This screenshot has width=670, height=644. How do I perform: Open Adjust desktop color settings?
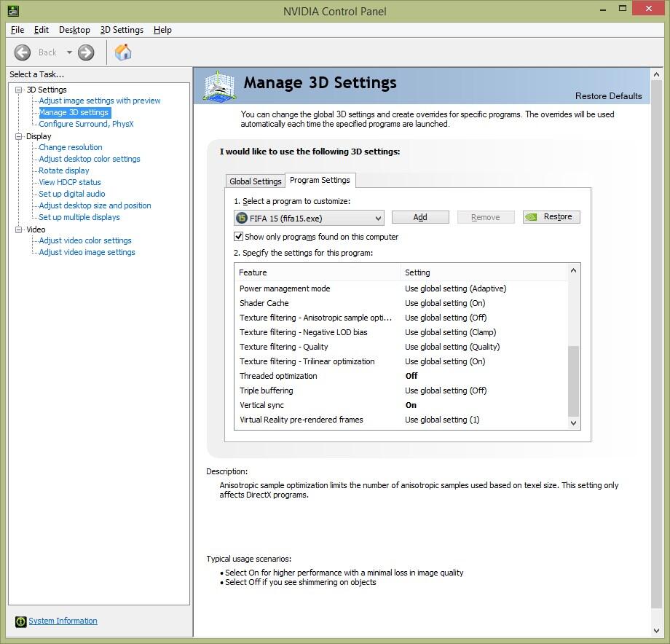click(90, 159)
